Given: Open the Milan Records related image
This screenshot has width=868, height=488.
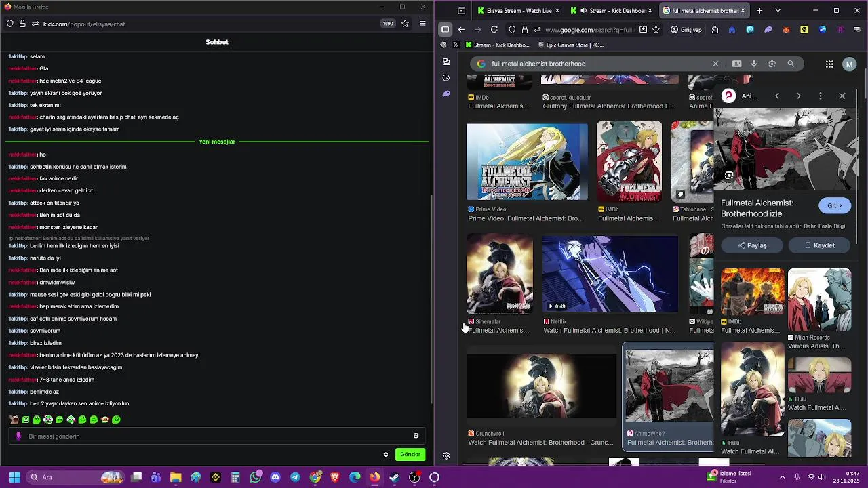Looking at the screenshot, I should point(819,300).
